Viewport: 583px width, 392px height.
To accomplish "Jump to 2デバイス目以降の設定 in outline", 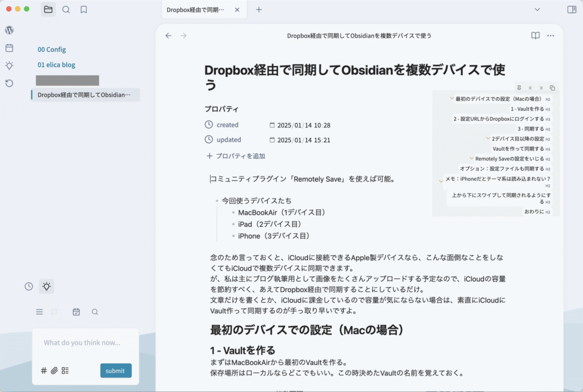I will [x=518, y=139].
